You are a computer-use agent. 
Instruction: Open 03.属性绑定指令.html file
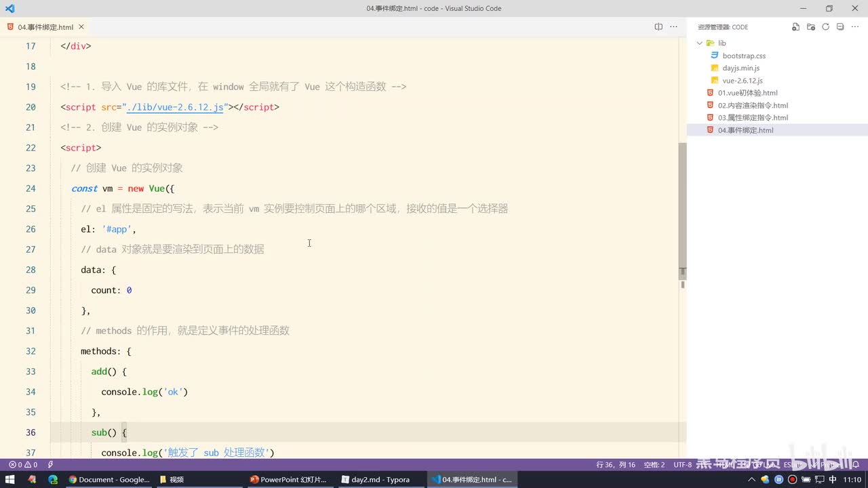[x=753, y=117]
